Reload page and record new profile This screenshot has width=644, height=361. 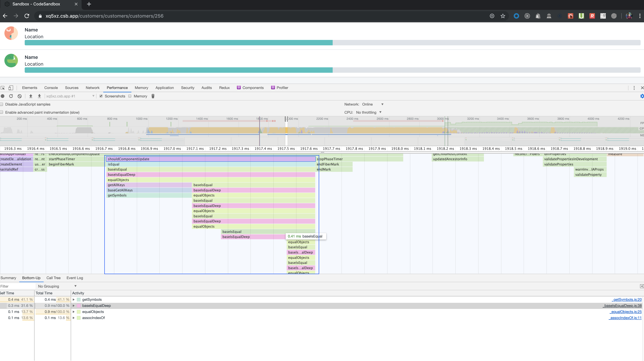pos(11,96)
